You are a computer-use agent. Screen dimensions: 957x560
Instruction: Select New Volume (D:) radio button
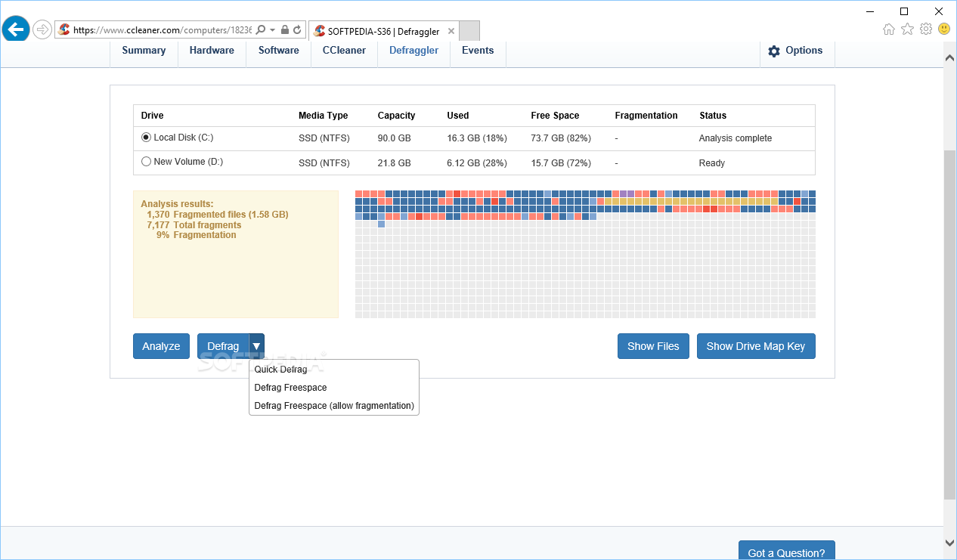[146, 162]
